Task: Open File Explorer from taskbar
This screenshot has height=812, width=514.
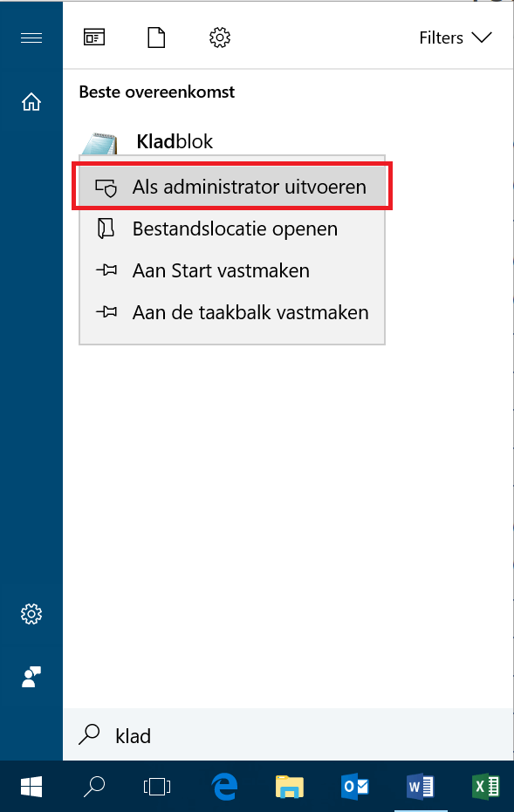Action: click(x=290, y=787)
